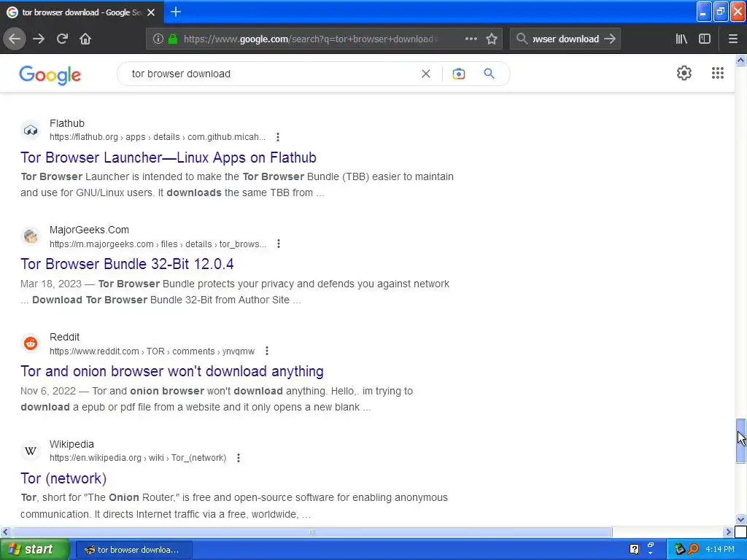Click the Google logo
This screenshot has height=560, width=747.
(50, 74)
